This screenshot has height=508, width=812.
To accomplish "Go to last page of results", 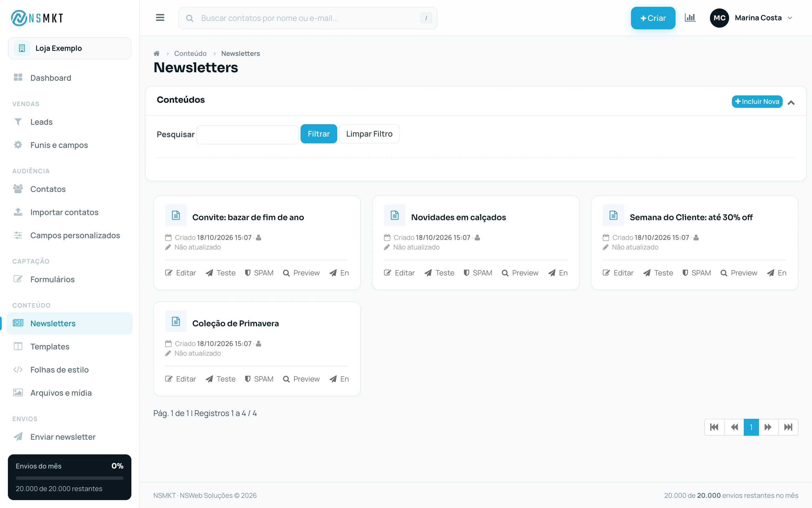I will coord(788,427).
